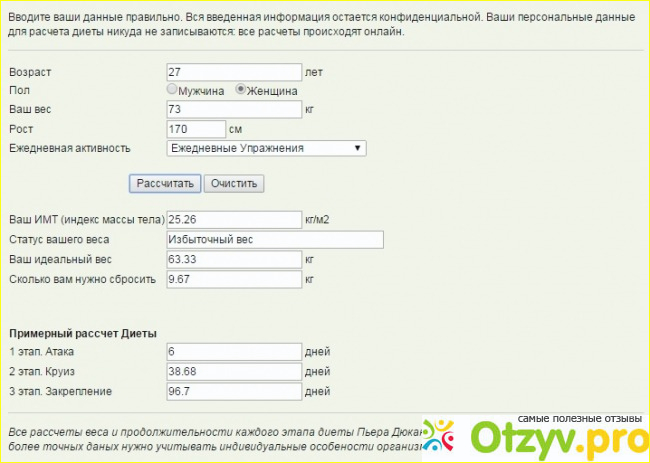Select the Статус вашего веса field
Screen dimensions: 650x463
pos(275,239)
